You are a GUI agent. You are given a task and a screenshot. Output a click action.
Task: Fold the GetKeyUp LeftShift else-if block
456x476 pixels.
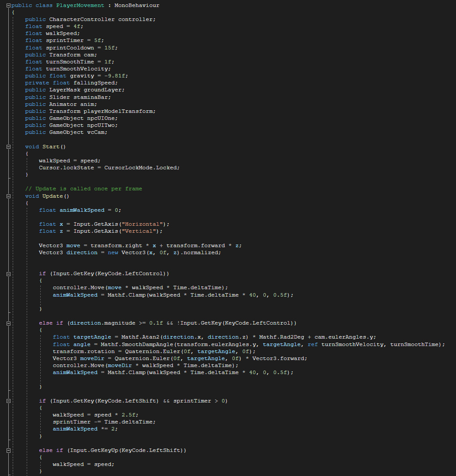tap(9, 450)
